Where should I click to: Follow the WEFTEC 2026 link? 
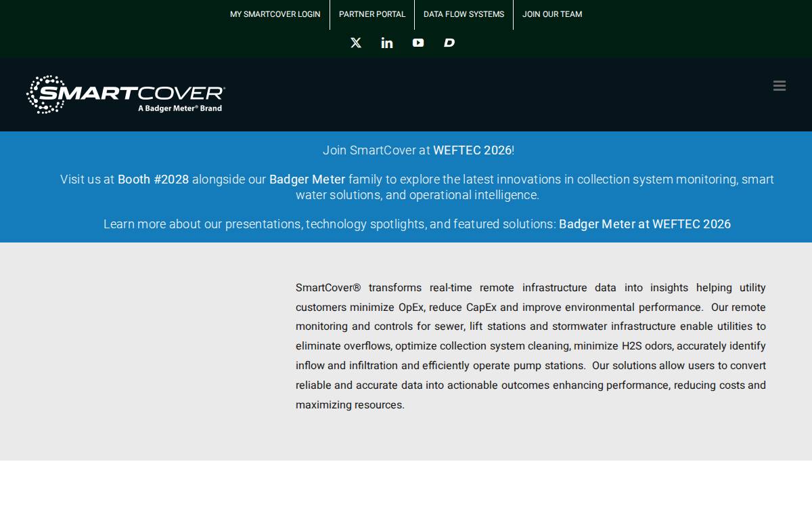(472, 150)
